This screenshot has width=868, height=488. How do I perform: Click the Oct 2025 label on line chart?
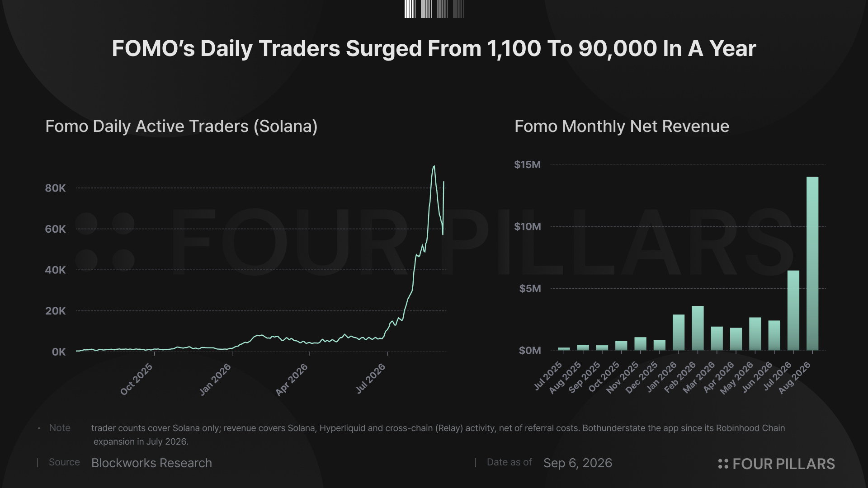coord(137,379)
